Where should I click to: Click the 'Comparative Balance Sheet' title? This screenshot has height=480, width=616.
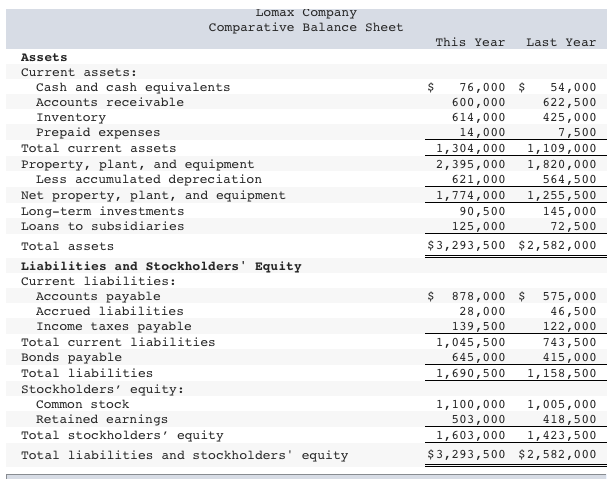[x=306, y=27]
